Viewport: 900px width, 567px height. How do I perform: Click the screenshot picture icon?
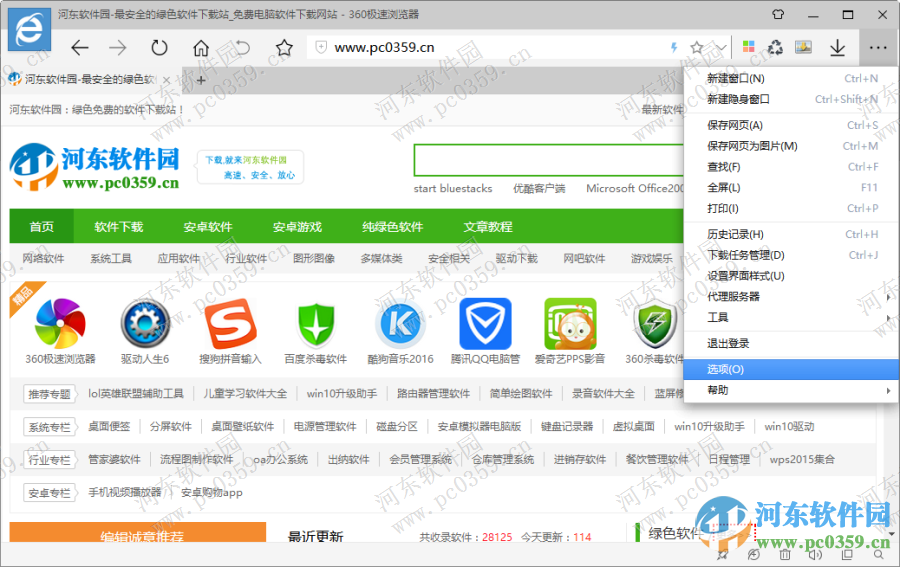click(x=803, y=47)
